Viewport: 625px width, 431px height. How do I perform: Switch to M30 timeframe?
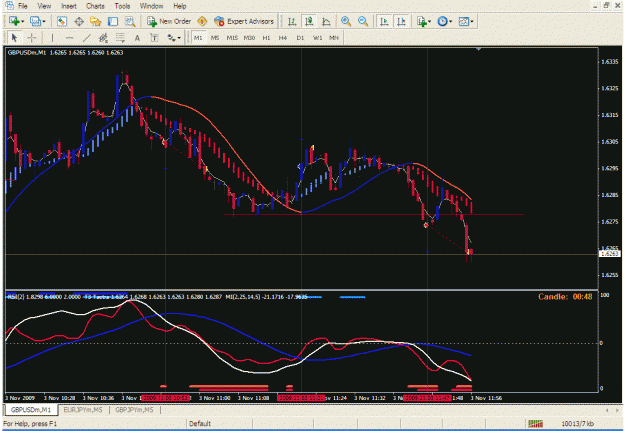click(249, 38)
